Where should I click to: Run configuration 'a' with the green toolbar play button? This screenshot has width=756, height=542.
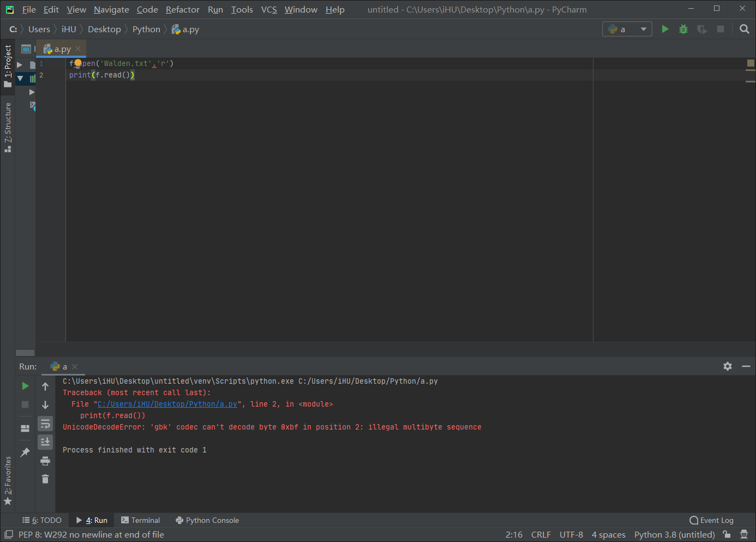tap(665, 29)
